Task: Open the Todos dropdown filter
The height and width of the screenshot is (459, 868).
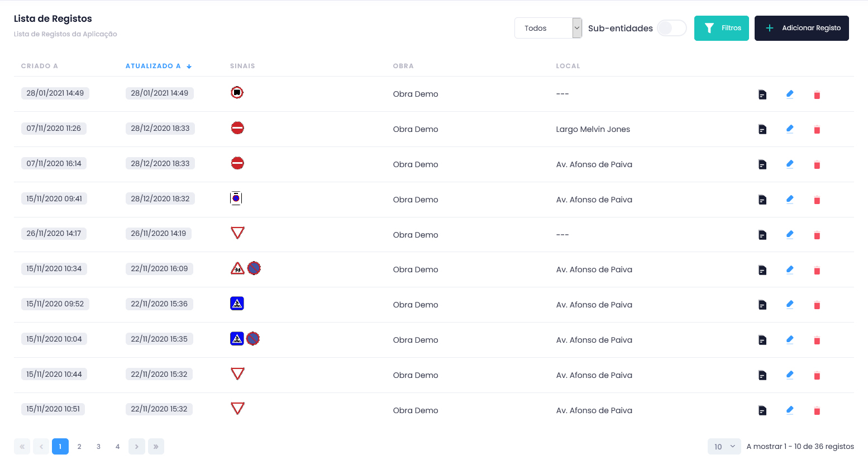Action: point(548,28)
